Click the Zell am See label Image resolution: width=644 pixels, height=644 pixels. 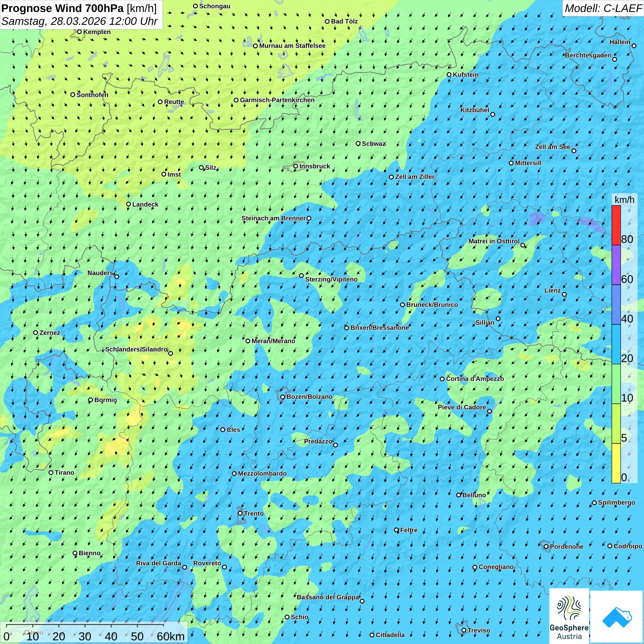tap(552, 147)
